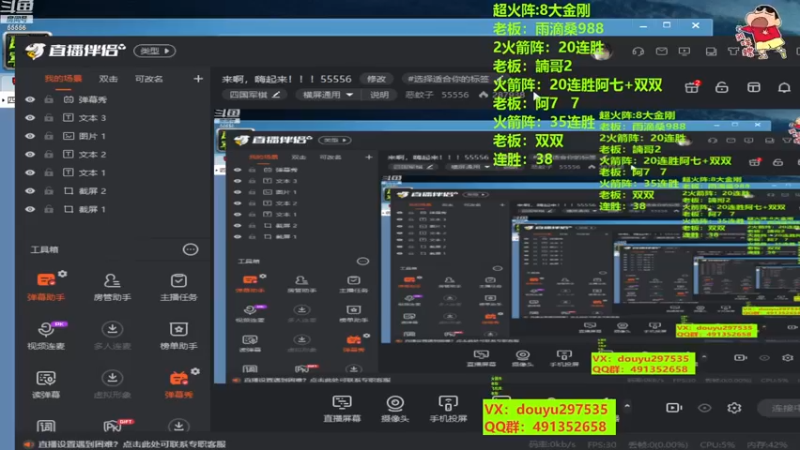Open the 读弹幕 read-danmaku tool
800x450 pixels.
tap(46, 385)
